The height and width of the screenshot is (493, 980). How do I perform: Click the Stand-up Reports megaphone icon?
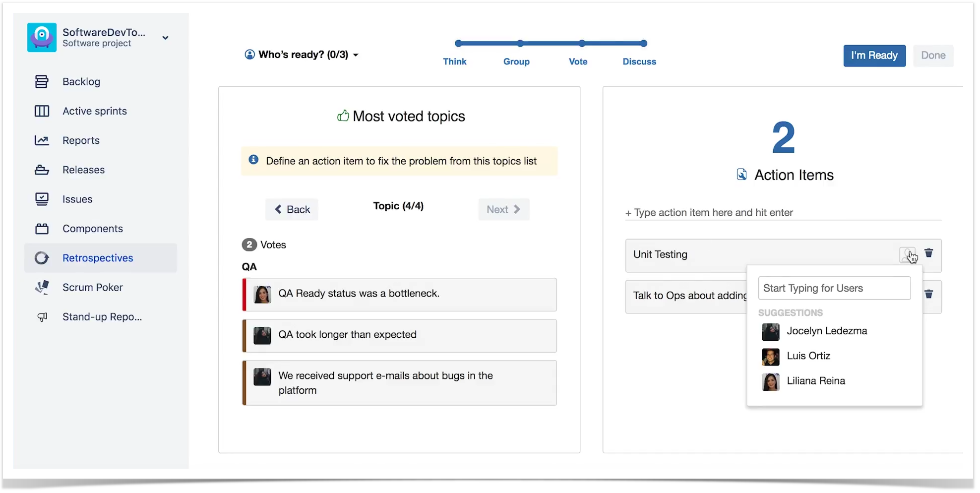pyautogui.click(x=42, y=317)
